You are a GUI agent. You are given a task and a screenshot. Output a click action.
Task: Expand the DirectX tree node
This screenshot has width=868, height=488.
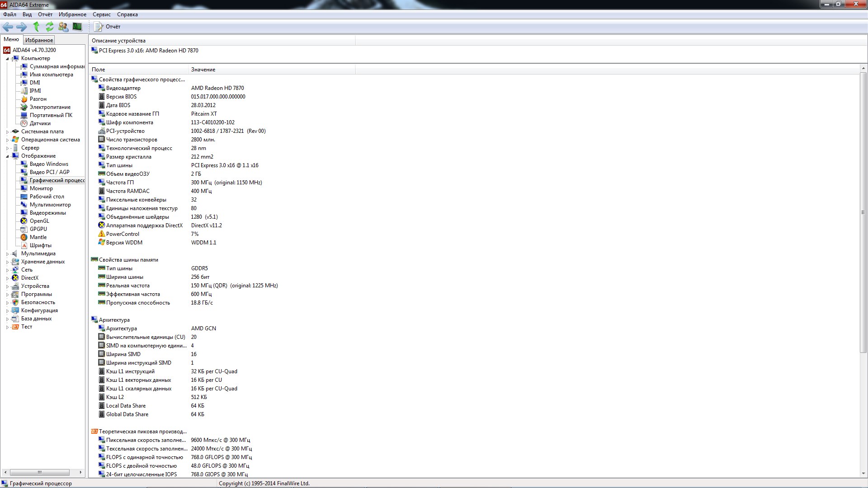7,278
